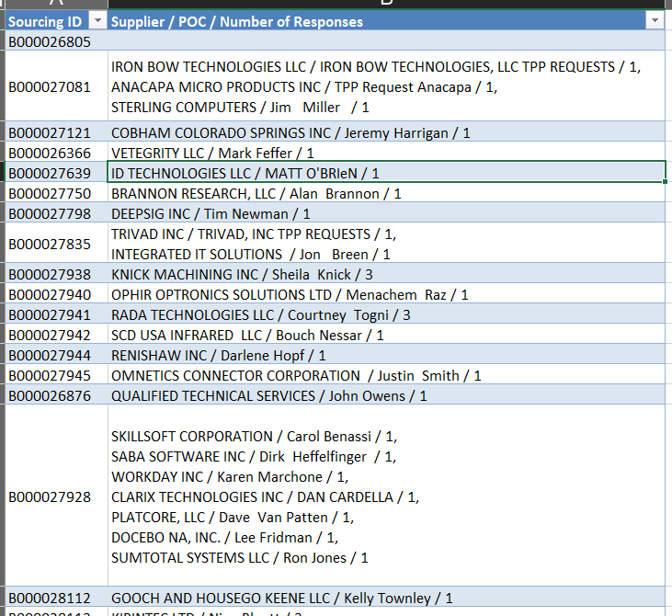Select the SCD USA INFRARED LLC cell
672x616 pixels.
click(386, 334)
